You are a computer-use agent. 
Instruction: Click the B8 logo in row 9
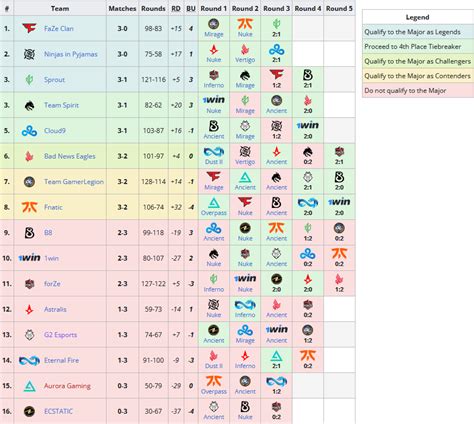coord(29,232)
